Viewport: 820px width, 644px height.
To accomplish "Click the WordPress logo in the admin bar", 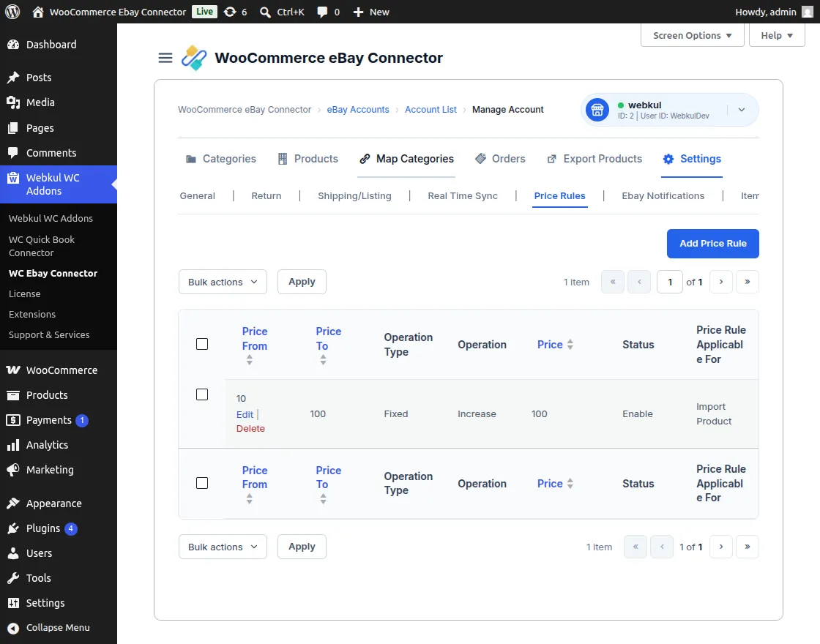I will tap(12, 12).
